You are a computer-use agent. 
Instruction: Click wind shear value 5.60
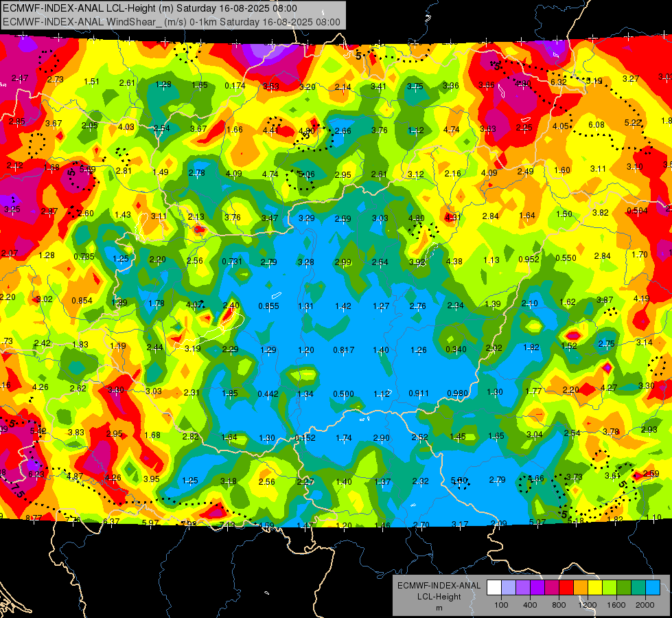[x=459, y=481]
